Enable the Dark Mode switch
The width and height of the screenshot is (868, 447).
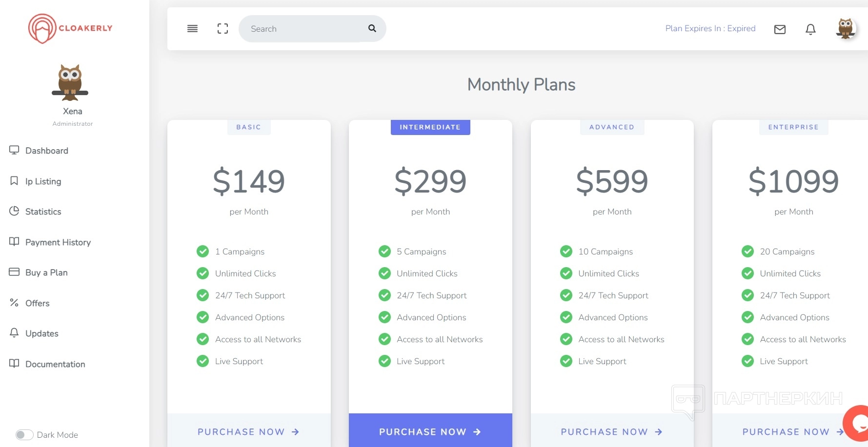[24, 435]
